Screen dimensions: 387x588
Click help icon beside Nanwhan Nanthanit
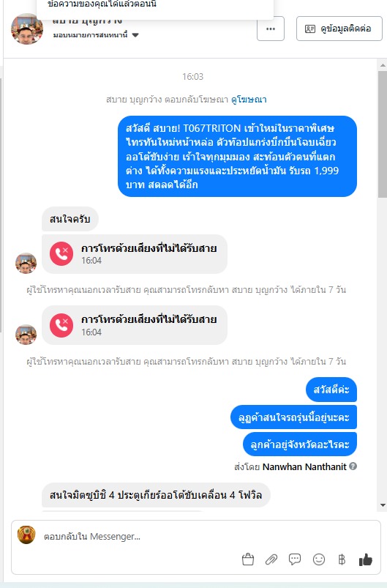coord(353,466)
